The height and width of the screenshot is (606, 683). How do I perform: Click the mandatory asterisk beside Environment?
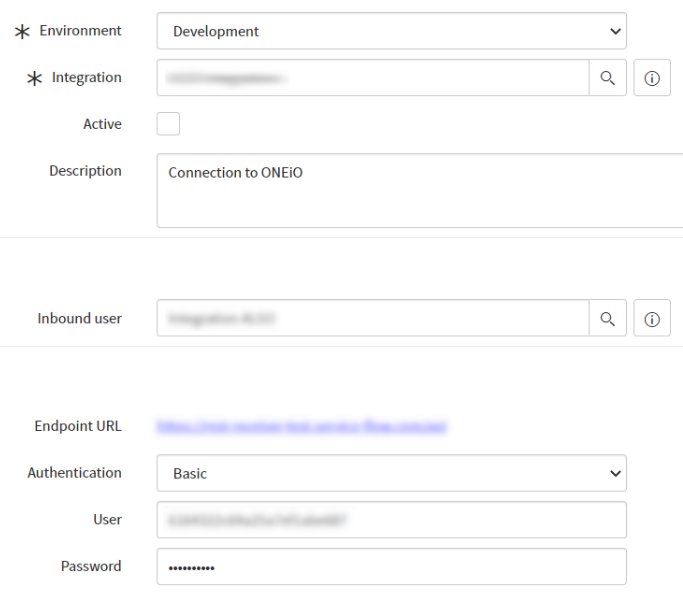point(21,31)
